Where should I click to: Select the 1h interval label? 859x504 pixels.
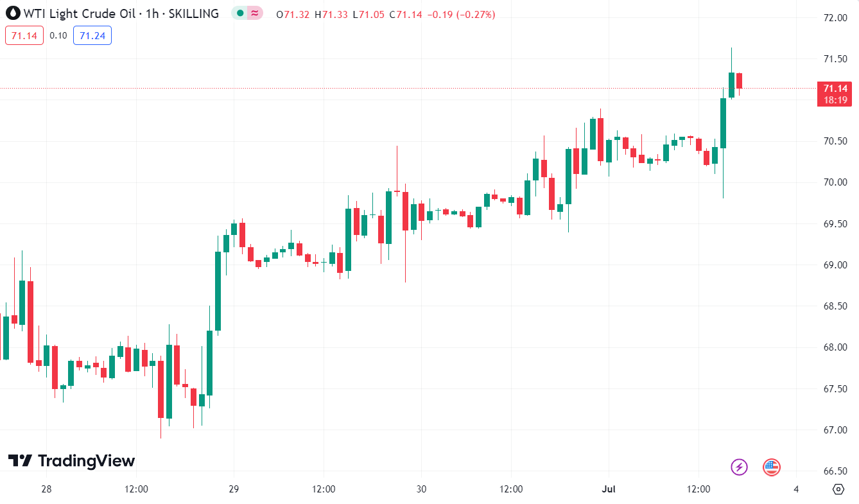pos(152,13)
